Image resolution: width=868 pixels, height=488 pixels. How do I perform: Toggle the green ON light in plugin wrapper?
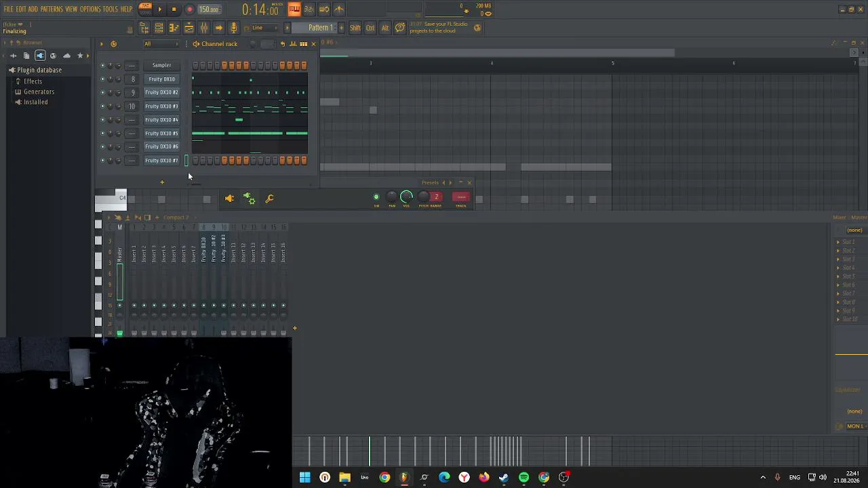376,197
